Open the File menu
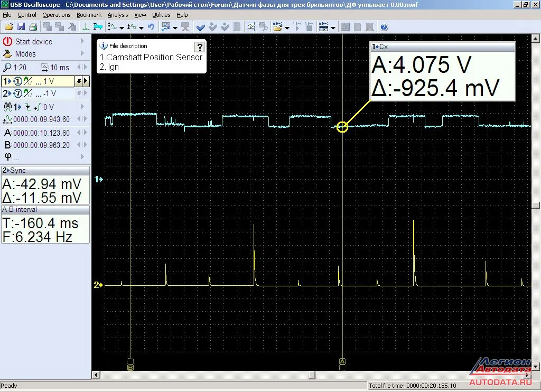Image resolution: width=541 pixels, height=392 pixels. tap(7, 15)
